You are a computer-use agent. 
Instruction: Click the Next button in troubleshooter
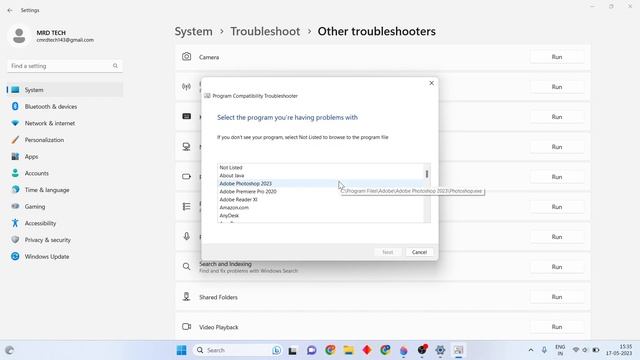pos(388,252)
